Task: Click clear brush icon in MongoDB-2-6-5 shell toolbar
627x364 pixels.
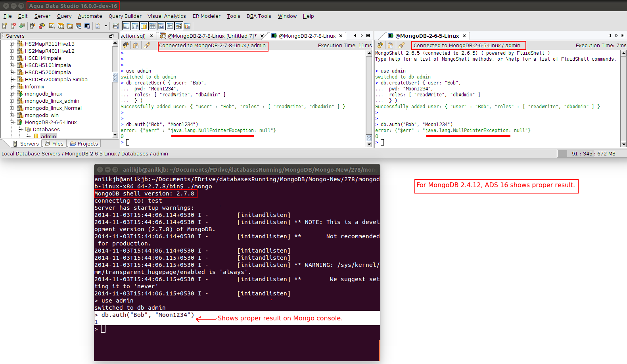Action: tap(401, 46)
